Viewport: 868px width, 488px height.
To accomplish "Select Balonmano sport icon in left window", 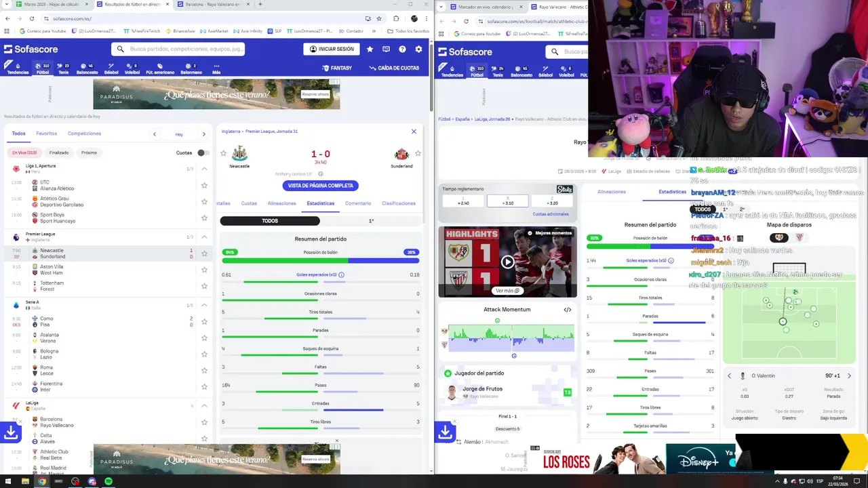I will [191, 68].
